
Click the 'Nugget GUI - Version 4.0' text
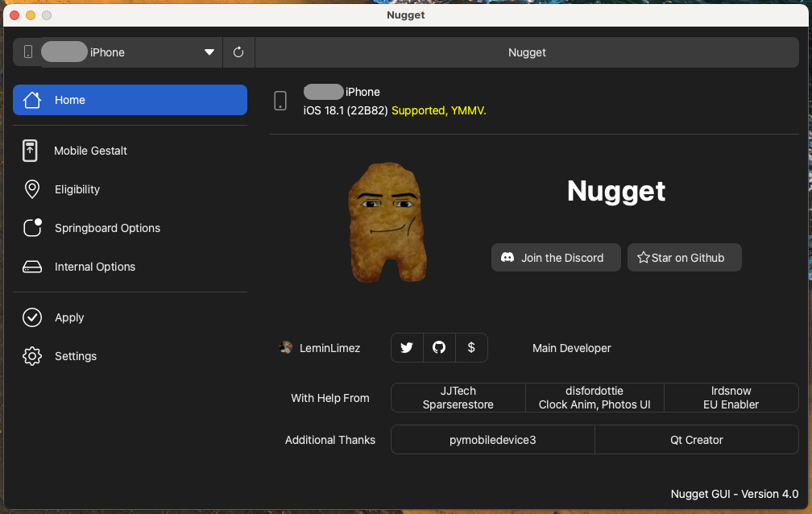(x=735, y=494)
